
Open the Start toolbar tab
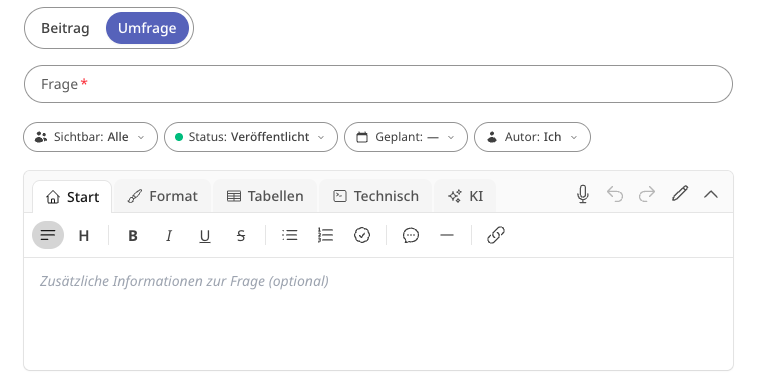click(x=72, y=196)
